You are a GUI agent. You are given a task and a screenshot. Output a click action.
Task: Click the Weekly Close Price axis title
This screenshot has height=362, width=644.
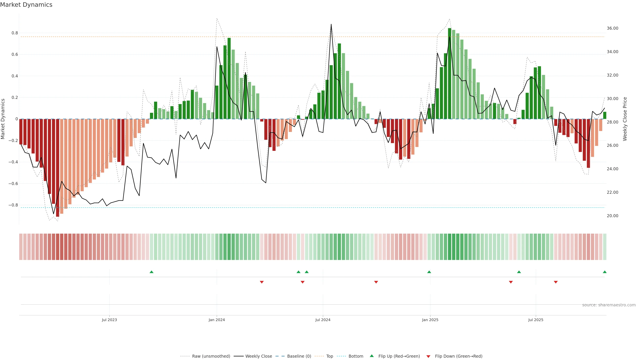coord(625,119)
